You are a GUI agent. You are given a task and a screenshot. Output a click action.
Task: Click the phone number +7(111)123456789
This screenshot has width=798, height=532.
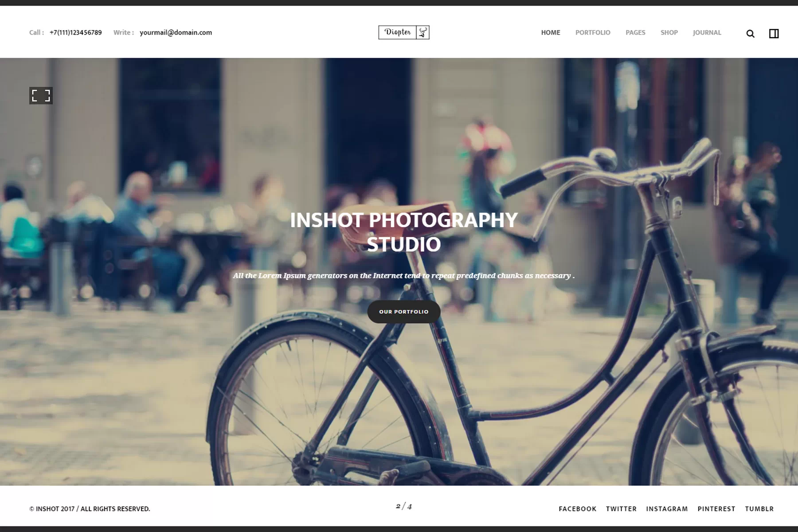point(75,33)
